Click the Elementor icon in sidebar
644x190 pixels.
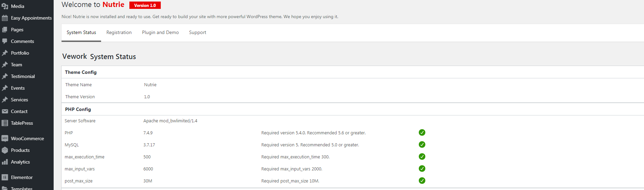pyautogui.click(x=5, y=177)
